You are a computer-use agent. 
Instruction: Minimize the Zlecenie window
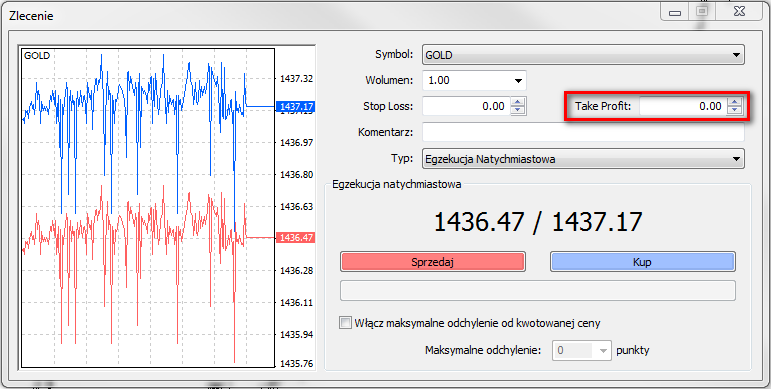coord(675,12)
